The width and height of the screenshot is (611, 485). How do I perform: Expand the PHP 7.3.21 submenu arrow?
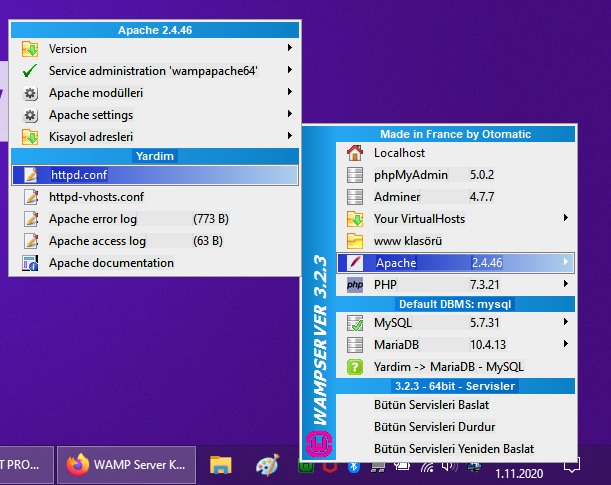point(565,284)
